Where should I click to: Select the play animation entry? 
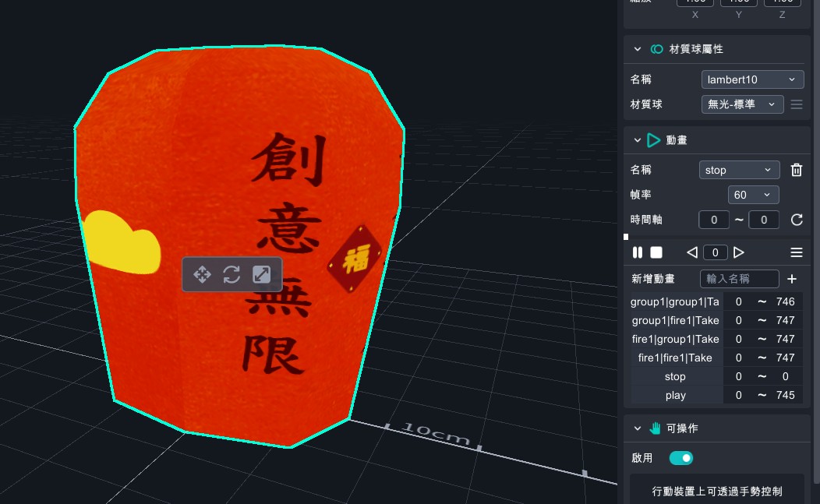tap(676, 395)
